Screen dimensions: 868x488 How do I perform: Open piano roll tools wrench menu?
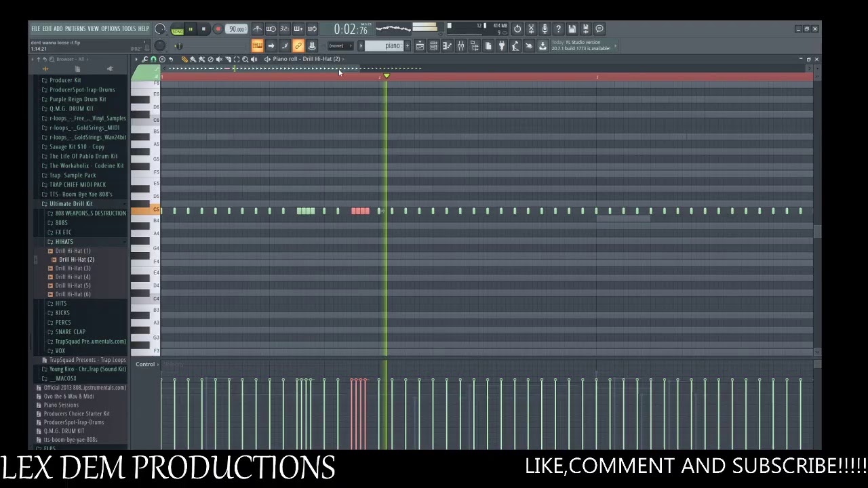tap(145, 59)
